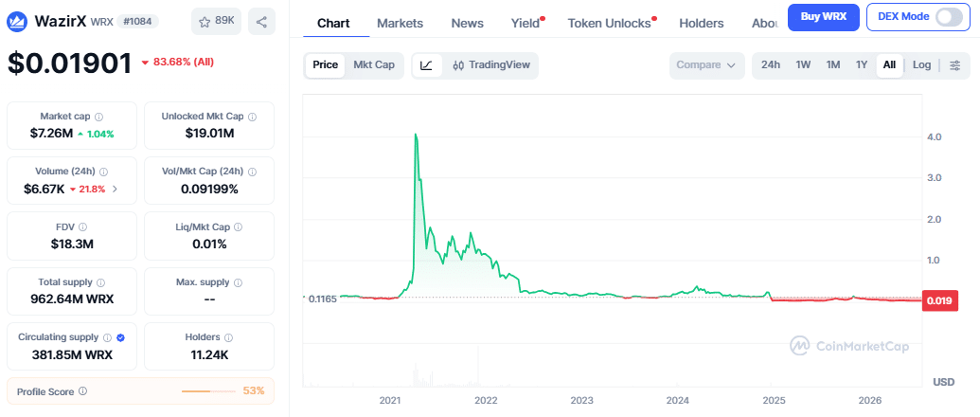Screen dimensions: 980x417
Task: Set chart range to 1W
Action: click(803, 65)
